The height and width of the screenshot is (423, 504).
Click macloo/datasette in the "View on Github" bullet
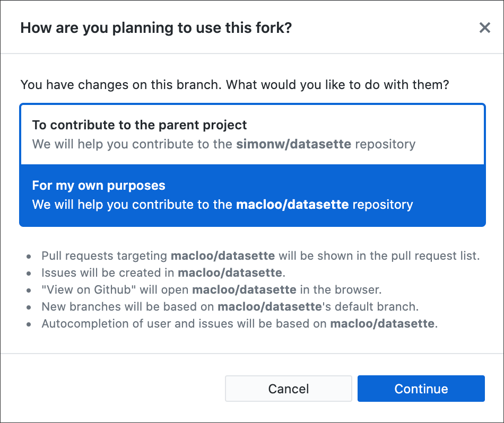coord(244,290)
